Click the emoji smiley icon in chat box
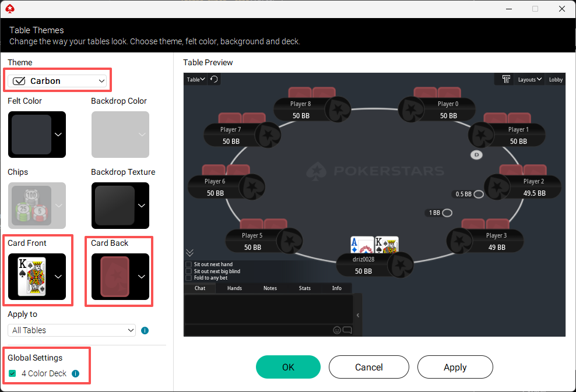576x392 pixels. (337, 330)
